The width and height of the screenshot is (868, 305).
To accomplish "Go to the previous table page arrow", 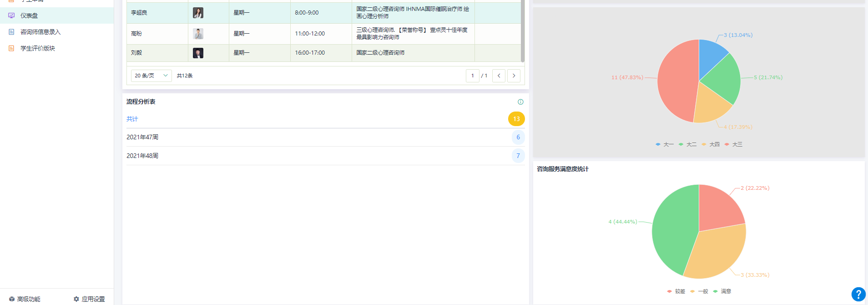I will (x=499, y=76).
